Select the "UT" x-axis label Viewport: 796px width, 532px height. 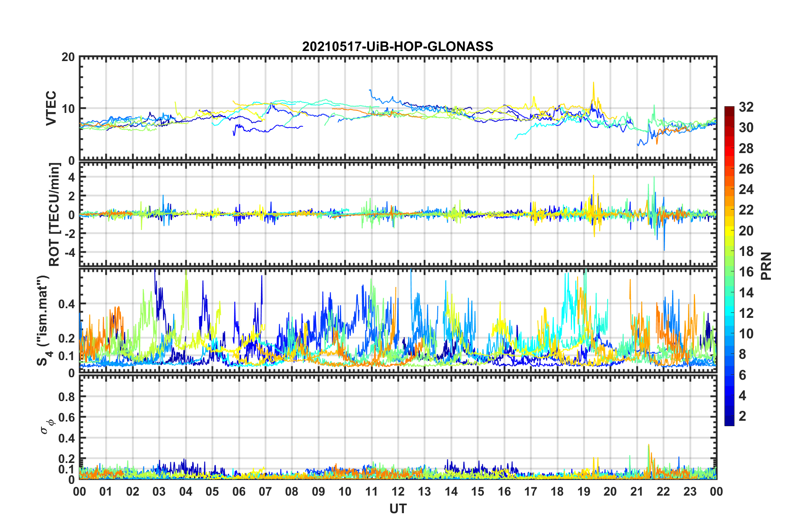398,509
